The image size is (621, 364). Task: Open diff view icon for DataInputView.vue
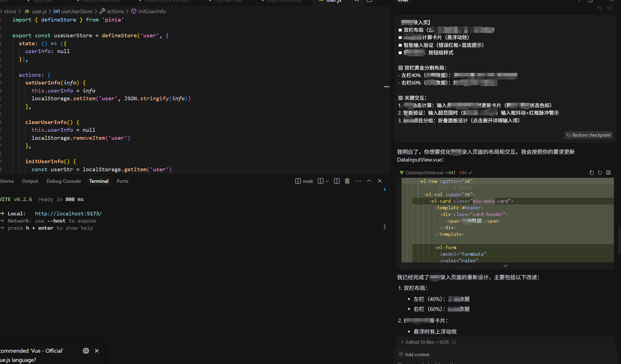(608, 173)
